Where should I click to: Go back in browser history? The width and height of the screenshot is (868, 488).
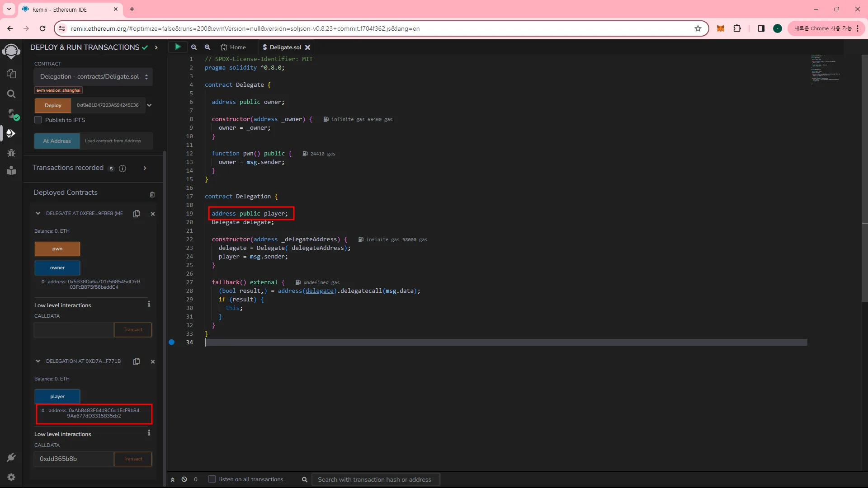click(x=10, y=28)
